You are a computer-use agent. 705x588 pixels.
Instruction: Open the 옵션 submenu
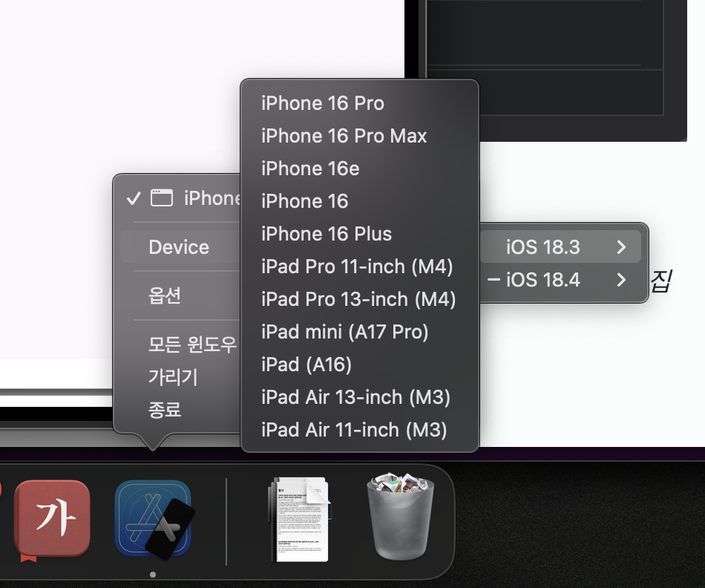pos(180,295)
